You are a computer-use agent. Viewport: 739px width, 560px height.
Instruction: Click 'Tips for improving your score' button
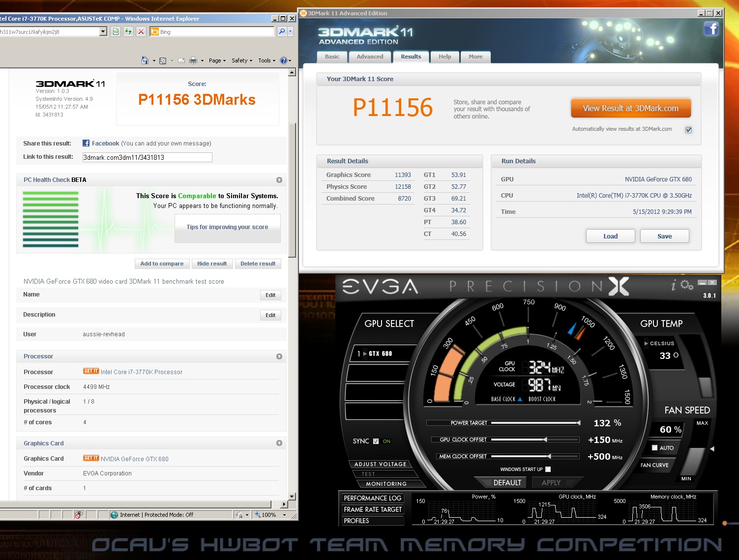pyautogui.click(x=227, y=227)
